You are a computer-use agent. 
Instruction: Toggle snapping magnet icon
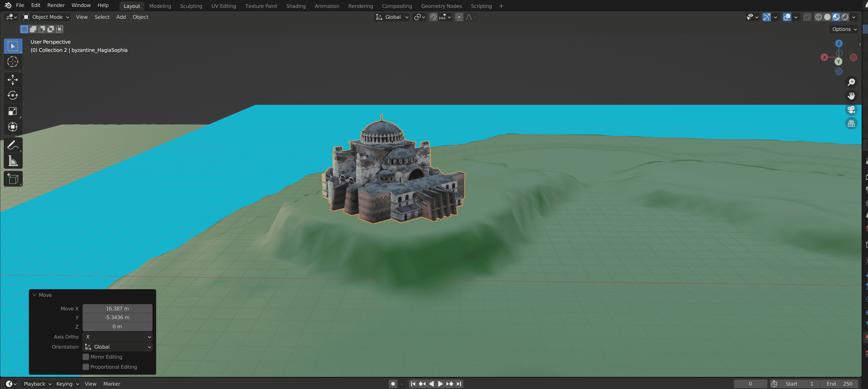[433, 17]
